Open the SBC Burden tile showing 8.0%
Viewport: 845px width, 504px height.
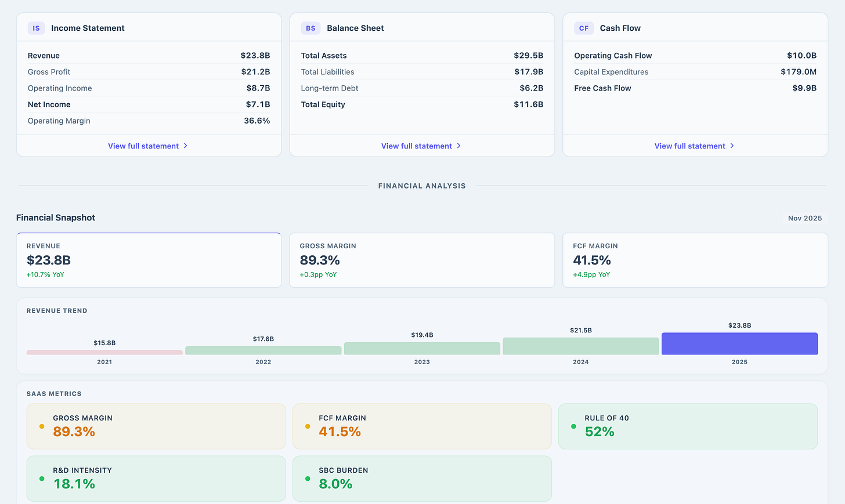point(422,478)
